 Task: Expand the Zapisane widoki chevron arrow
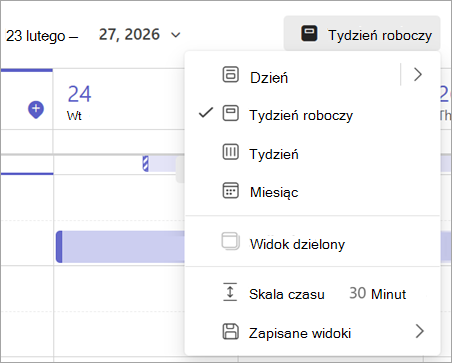420,332
